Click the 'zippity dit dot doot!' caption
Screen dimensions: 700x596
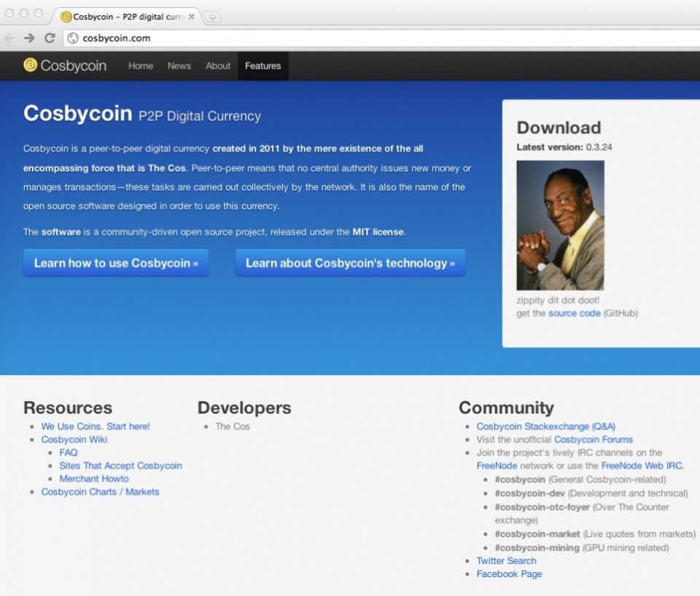(558, 301)
